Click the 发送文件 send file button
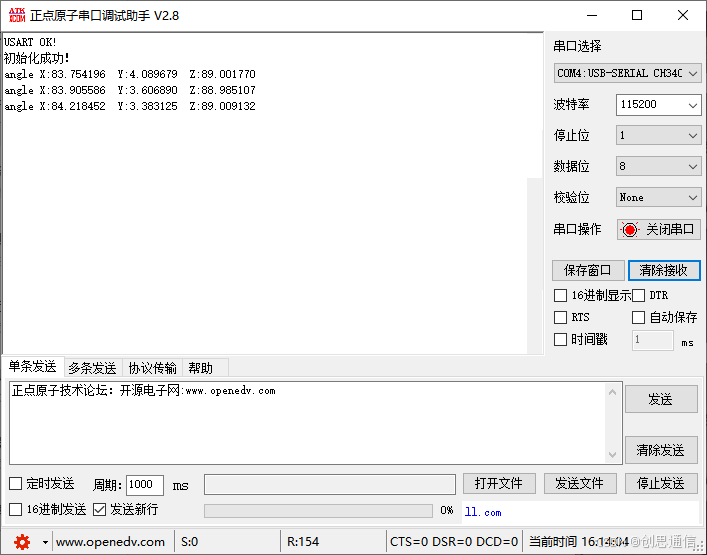Image resolution: width=707 pixels, height=555 pixels. pyautogui.click(x=580, y=484)
